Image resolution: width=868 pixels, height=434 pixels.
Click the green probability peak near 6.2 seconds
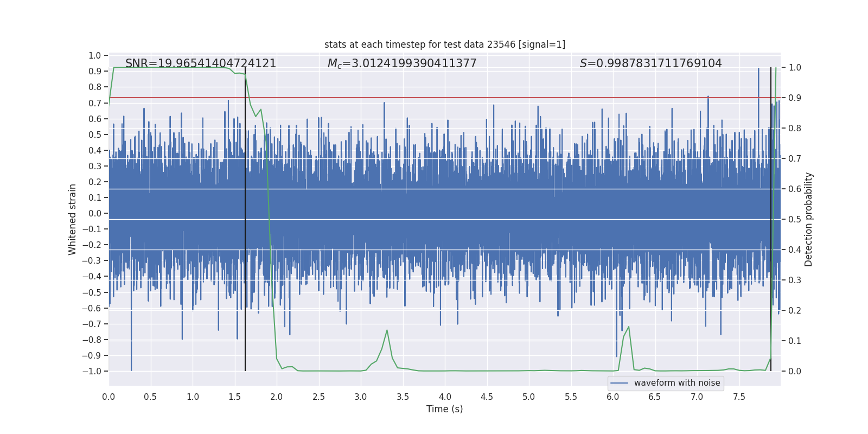[x=628, y=327]
